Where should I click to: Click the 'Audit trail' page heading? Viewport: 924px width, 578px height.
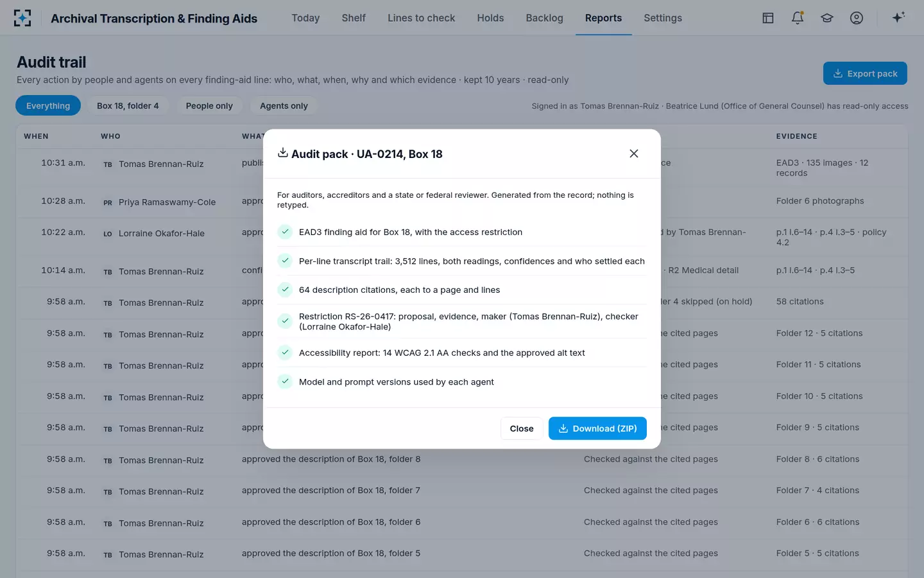[51, 62]
